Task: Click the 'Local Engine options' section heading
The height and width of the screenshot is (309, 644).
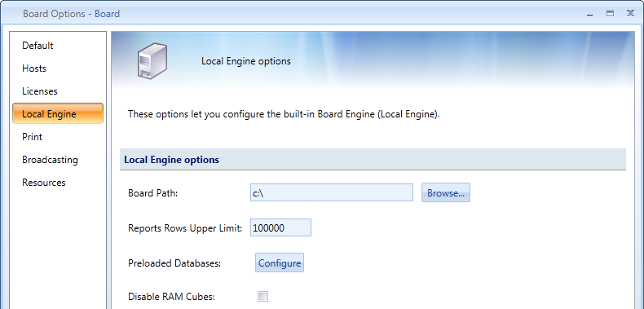Action: [171, 160]
